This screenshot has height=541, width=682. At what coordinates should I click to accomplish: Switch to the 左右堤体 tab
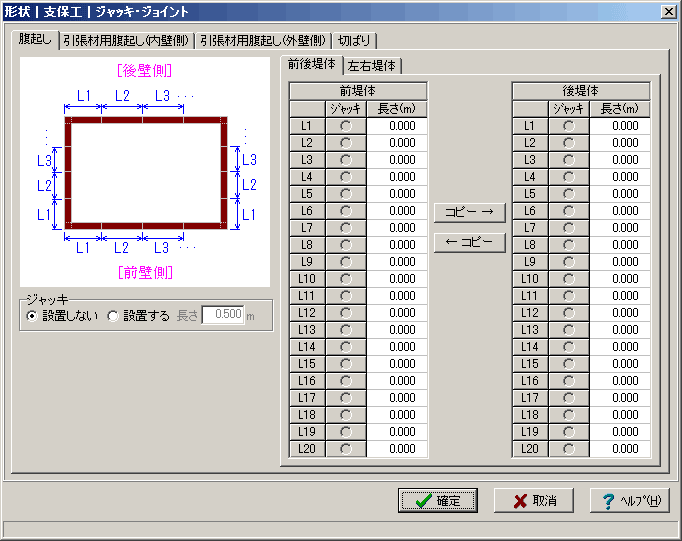[x=371, y=66]
